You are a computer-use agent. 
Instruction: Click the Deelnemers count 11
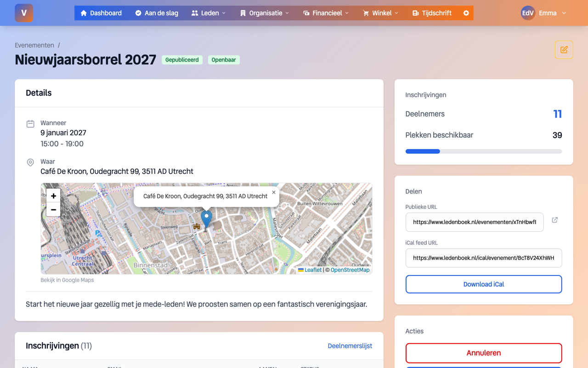557,114
